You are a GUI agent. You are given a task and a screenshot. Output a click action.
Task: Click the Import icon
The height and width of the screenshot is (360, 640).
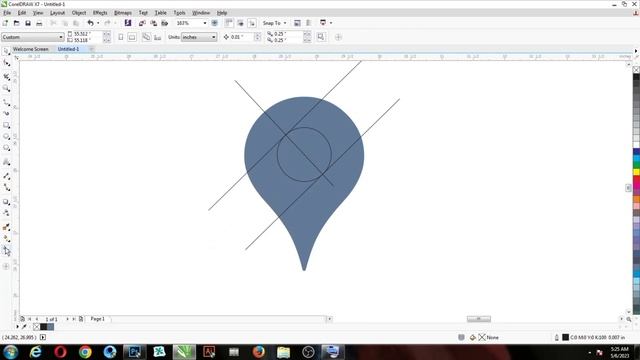coord(142,23)
